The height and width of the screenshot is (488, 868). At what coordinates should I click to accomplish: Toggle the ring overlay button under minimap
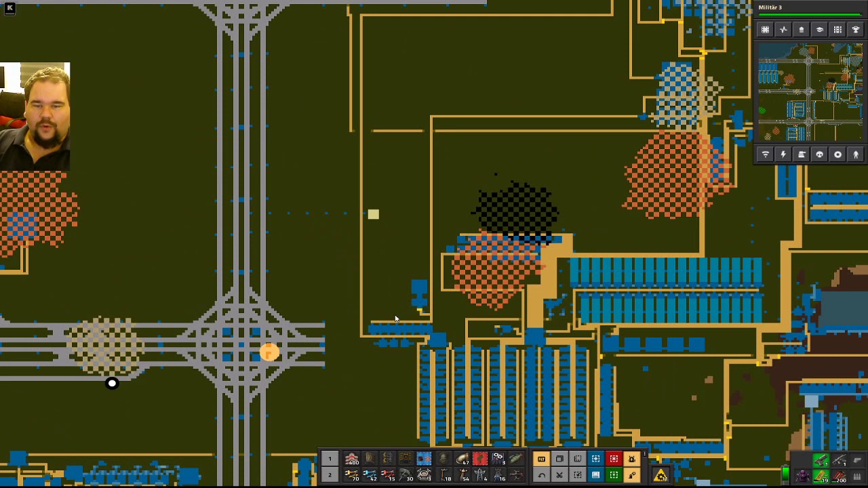[837, 155]
